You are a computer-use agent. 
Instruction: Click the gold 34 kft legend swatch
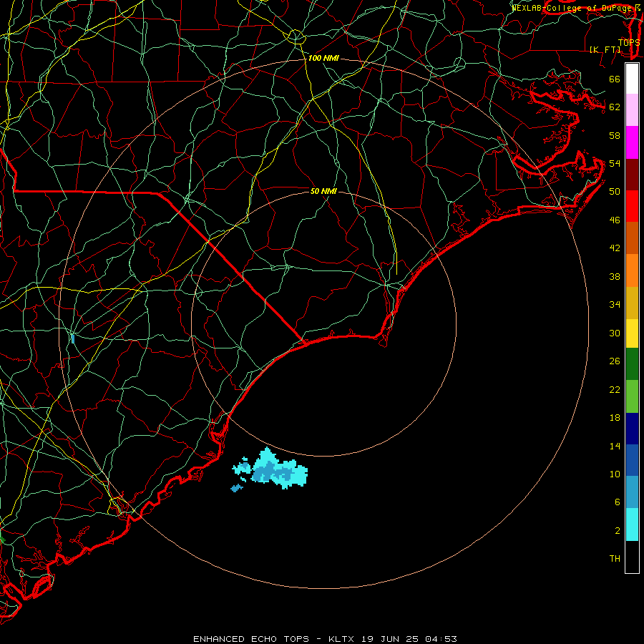pyautogui.click(x=632, y=303)
